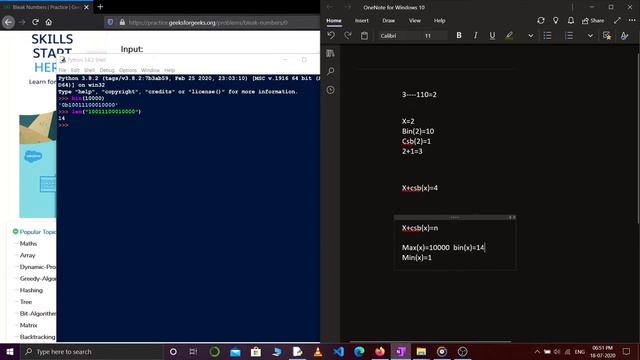Click the Windows Start button
This screenshot has width=640, height=360.
pyautogui.click(x=9, y=351)
